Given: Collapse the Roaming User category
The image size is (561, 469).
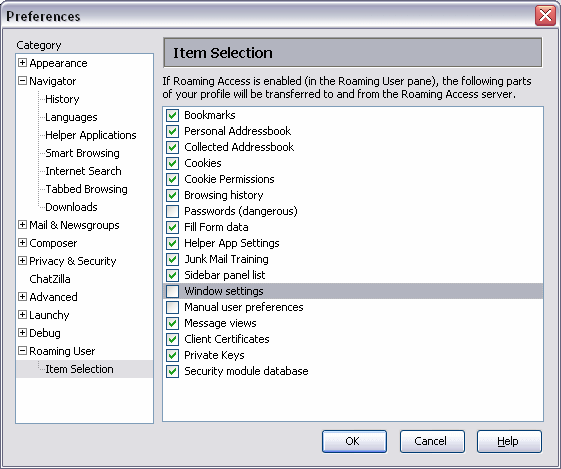Looking at the screenshot, I should click(x=22, y=351).
